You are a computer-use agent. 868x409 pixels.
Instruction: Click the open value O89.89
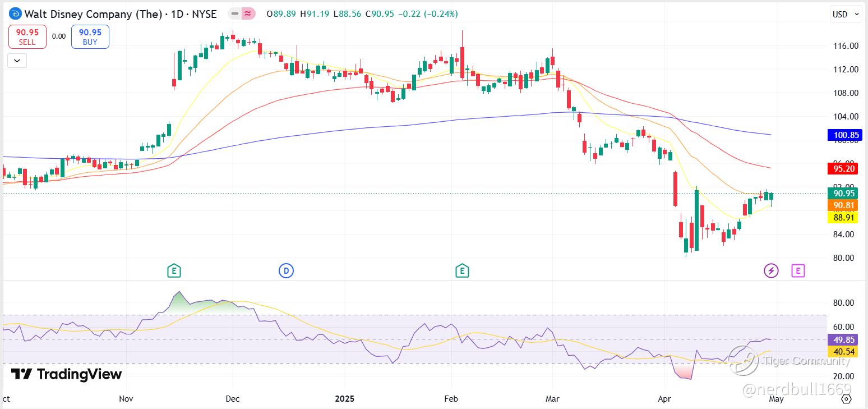coord(282,14)
